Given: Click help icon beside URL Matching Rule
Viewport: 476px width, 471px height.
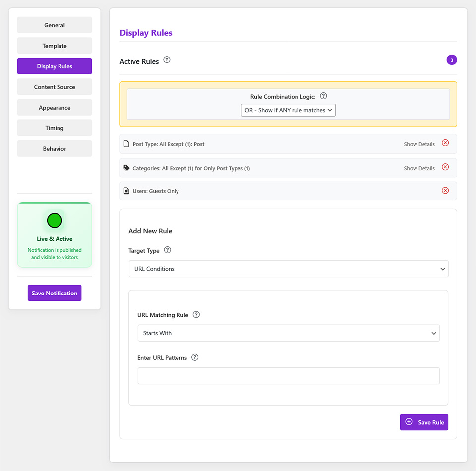Looking at the screenshot, I should coord(196,314).
